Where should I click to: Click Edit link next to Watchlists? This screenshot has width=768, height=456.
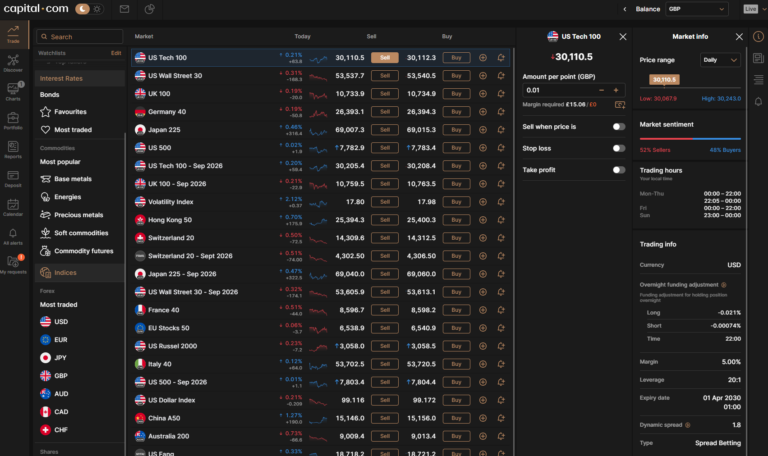[x=116, y=53]
